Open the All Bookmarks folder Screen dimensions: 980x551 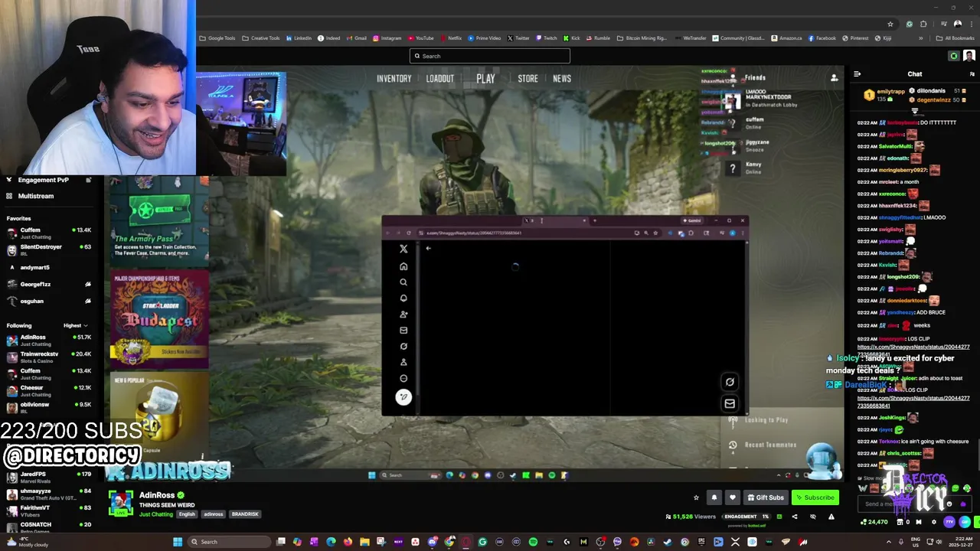[x=955, y=38]
